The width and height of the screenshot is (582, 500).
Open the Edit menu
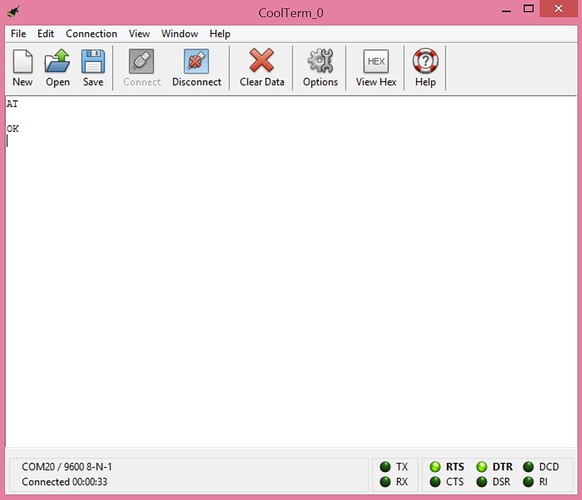[46, 34]
